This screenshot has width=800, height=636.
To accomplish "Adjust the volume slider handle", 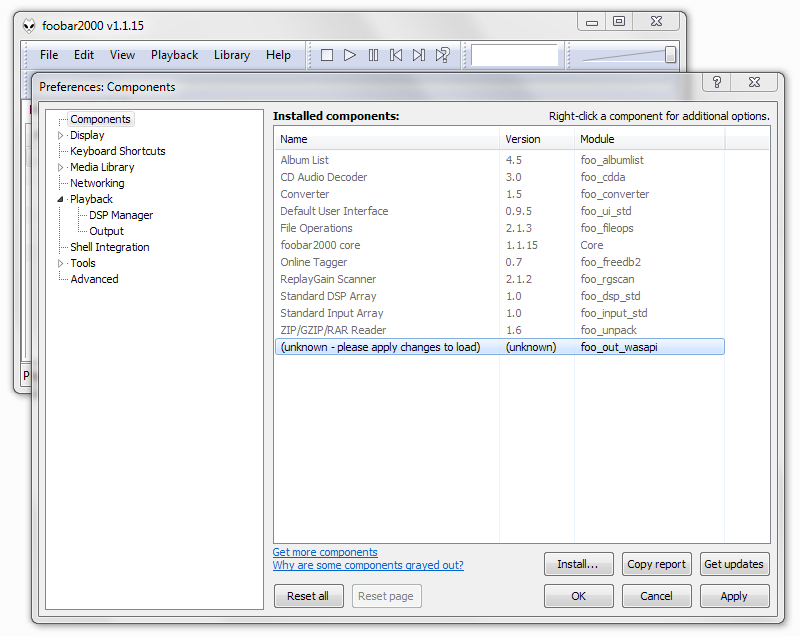I will click(670, 55).
